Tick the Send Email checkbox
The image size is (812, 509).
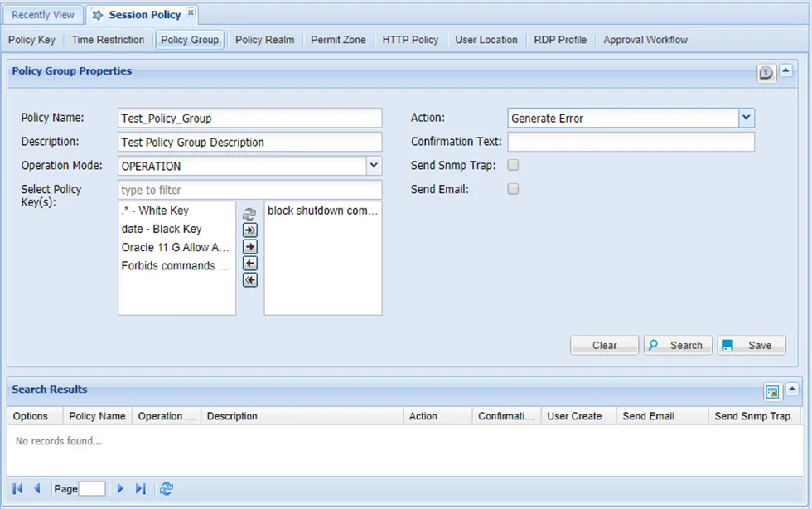[x=513, y=189]
